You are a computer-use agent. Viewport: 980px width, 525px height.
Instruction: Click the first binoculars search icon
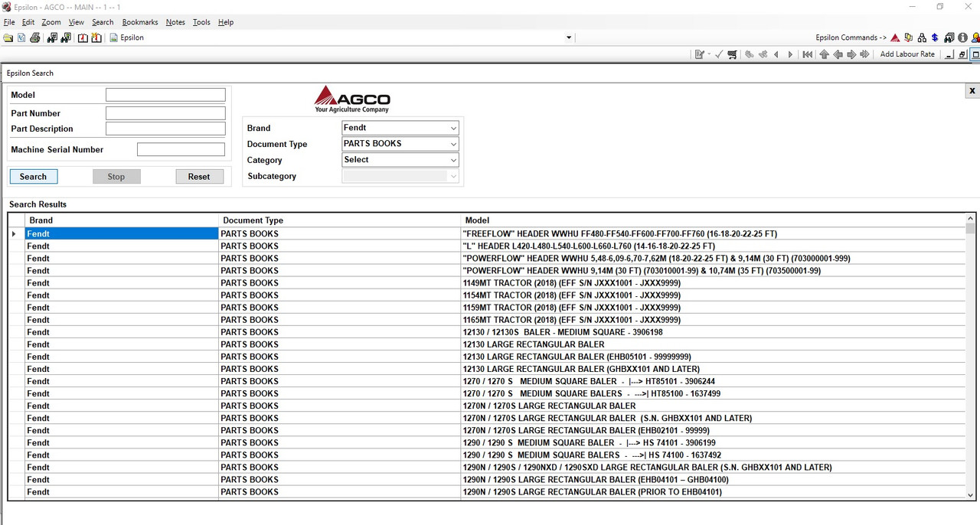pyautogui.click(x=52, y=37)
